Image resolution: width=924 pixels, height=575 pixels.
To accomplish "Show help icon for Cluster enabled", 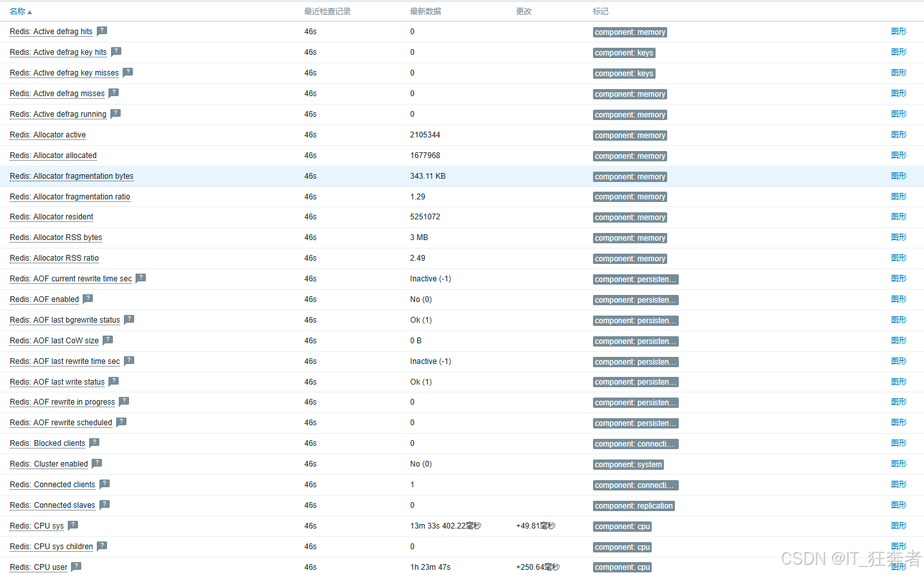I will point(97,463).
